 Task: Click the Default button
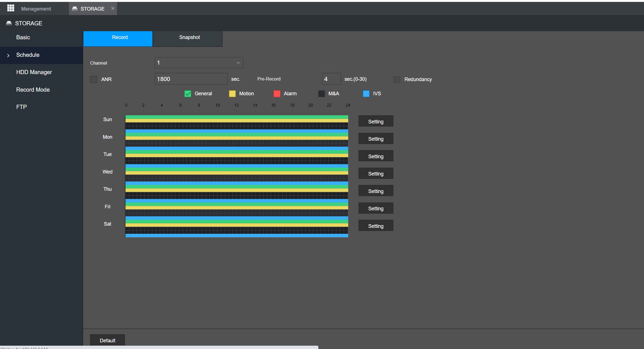click(x=107, y=340)
